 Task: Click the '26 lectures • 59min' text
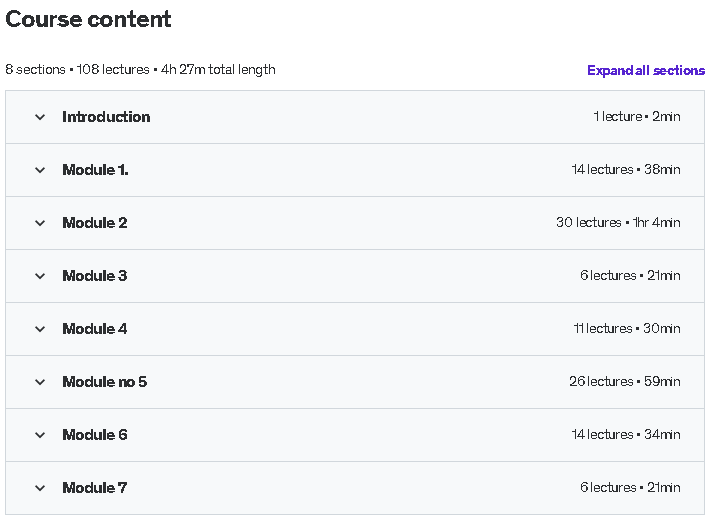click(625, 381)
